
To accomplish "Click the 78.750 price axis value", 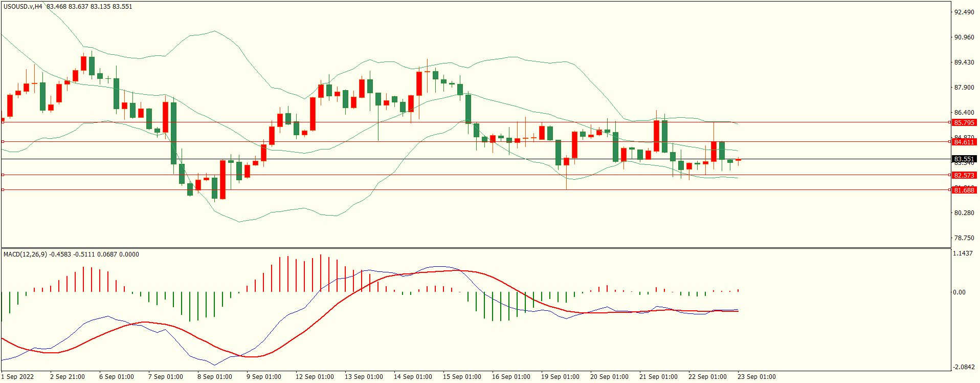I will tap(965, 238).
